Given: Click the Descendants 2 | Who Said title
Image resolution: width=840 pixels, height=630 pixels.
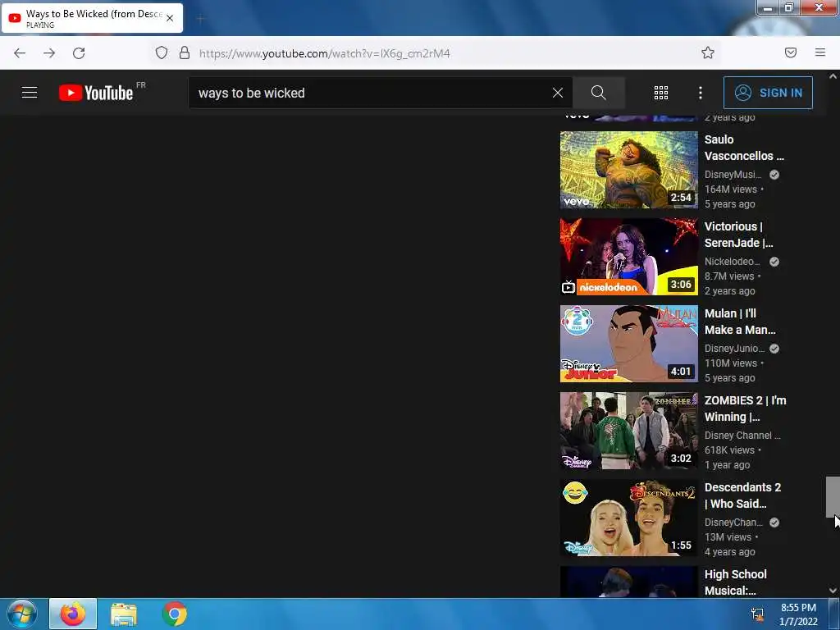Looking at the screenshot, I should 742,495.
